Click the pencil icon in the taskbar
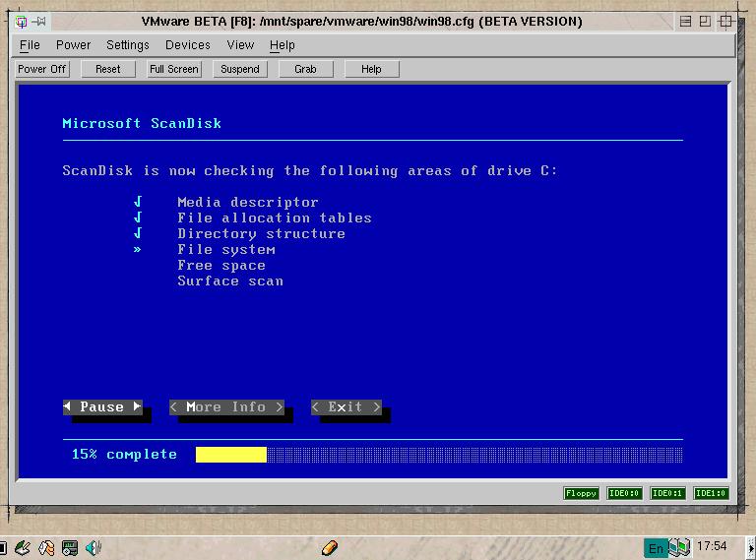 [330, 547]
